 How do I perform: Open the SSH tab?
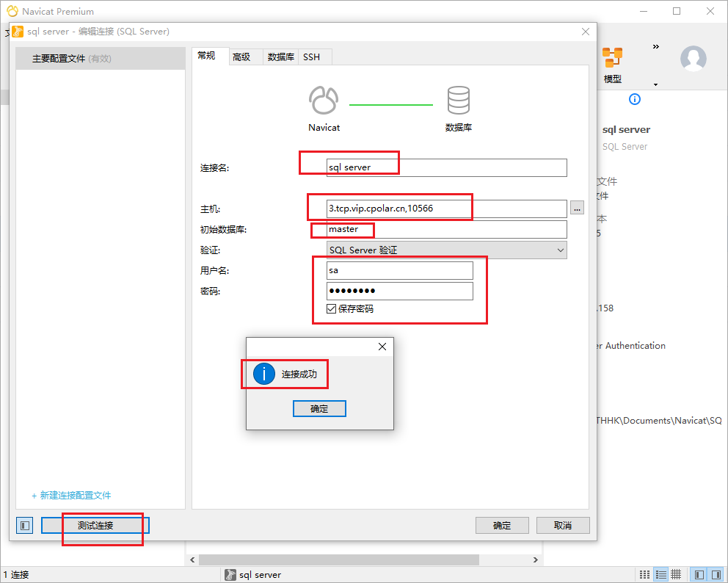[311, 57]
